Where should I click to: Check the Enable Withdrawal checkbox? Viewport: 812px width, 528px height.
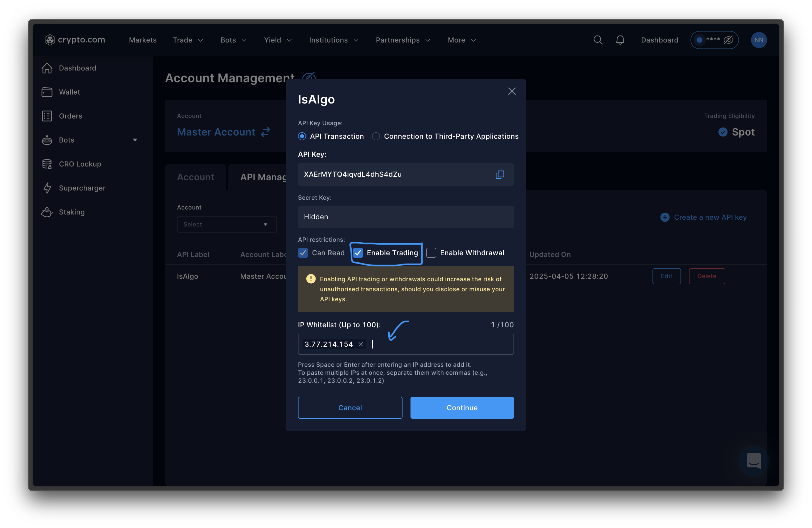431,253
